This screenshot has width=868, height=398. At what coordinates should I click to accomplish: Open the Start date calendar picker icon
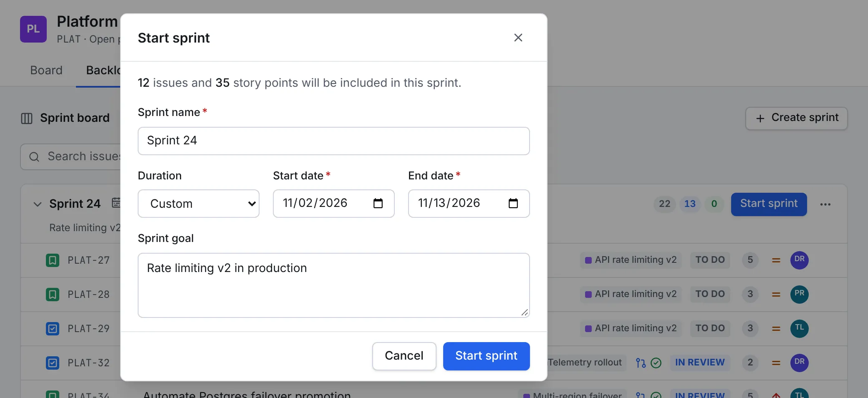click(378, 204)
